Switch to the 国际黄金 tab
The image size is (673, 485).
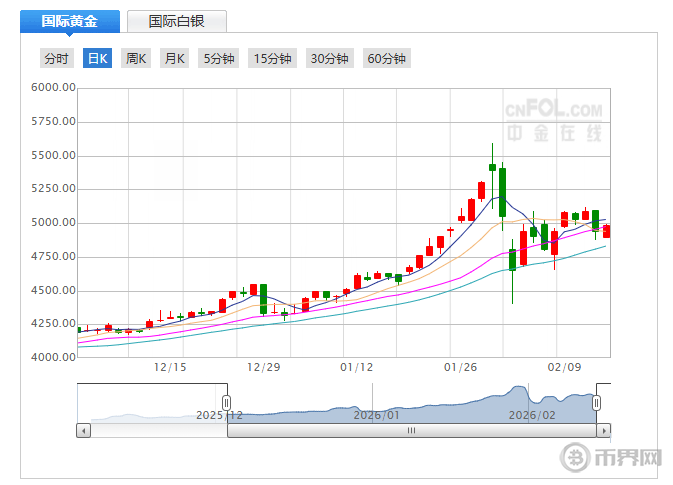[x=70, y=21]
